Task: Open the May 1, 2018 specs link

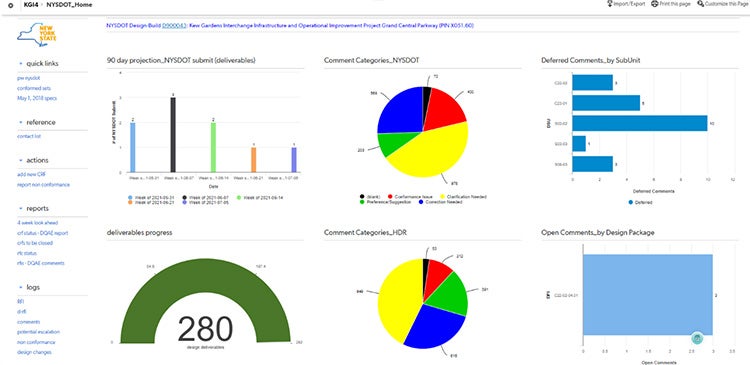Action: 37,98
